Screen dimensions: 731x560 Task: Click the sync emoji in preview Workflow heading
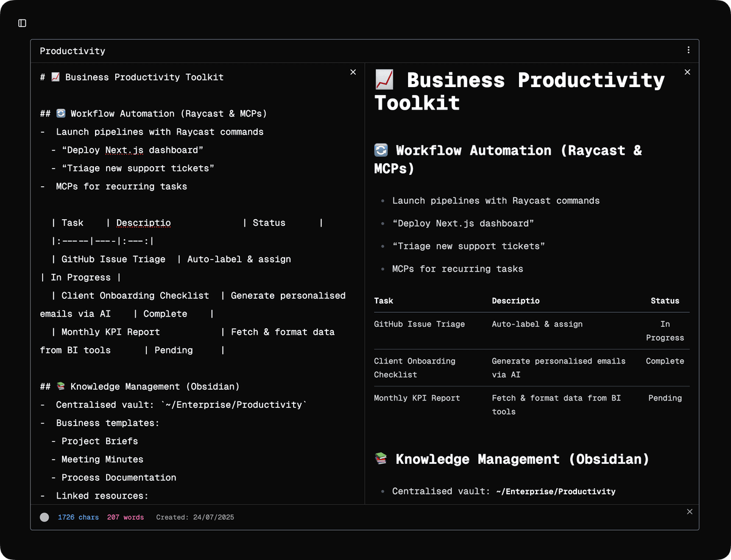click(x=381, y=150)
